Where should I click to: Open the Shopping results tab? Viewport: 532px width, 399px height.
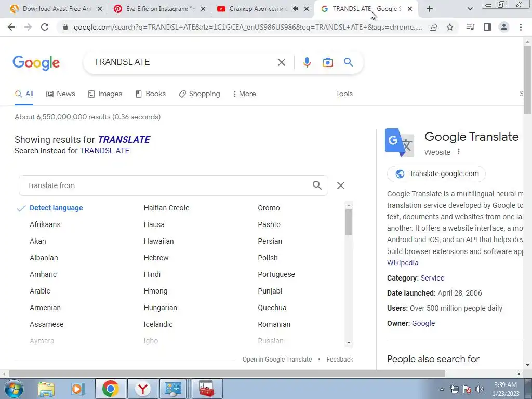199,94
